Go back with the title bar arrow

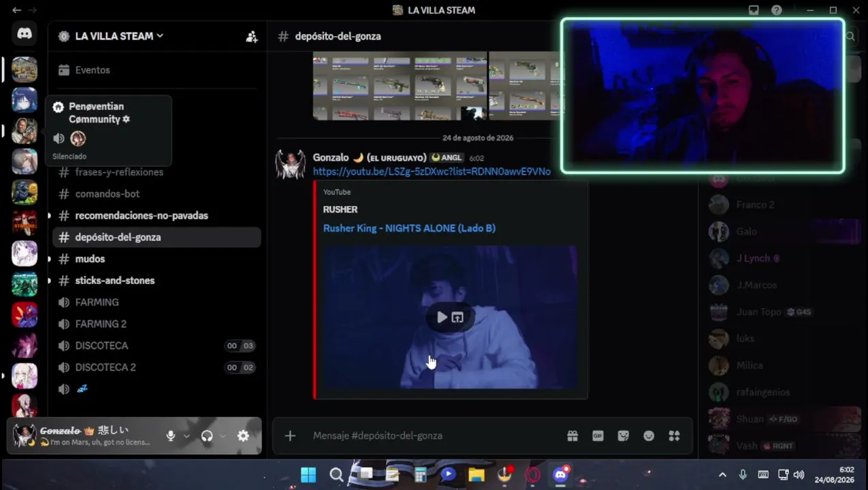coord(16,10)
